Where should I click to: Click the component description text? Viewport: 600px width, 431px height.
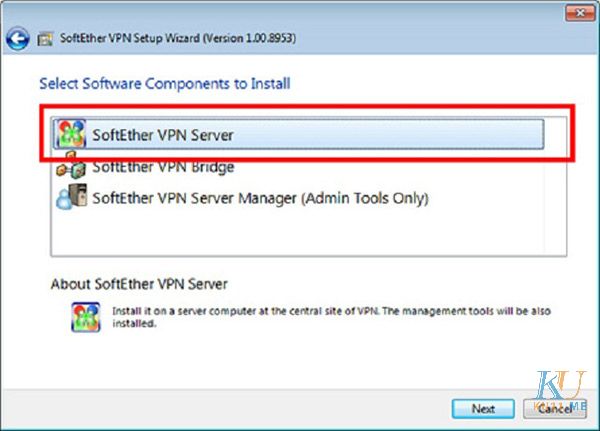[320, 318]
